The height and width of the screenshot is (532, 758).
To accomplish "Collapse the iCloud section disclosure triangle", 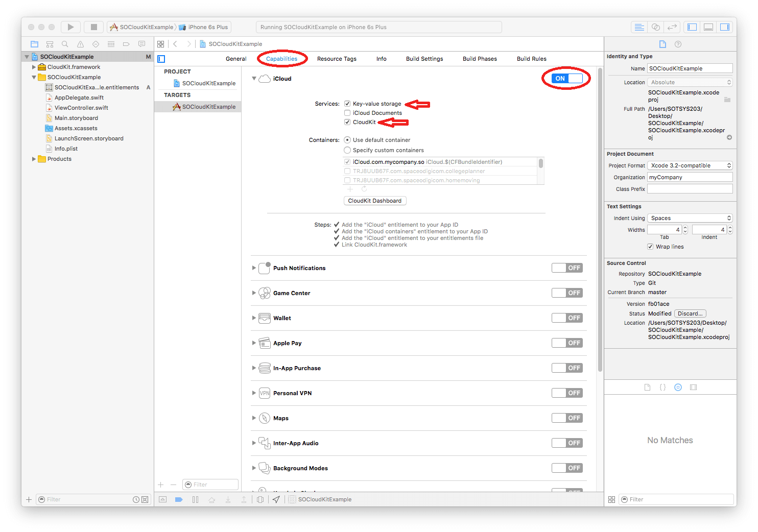I will pyautogui.click(x=254, y=78).
